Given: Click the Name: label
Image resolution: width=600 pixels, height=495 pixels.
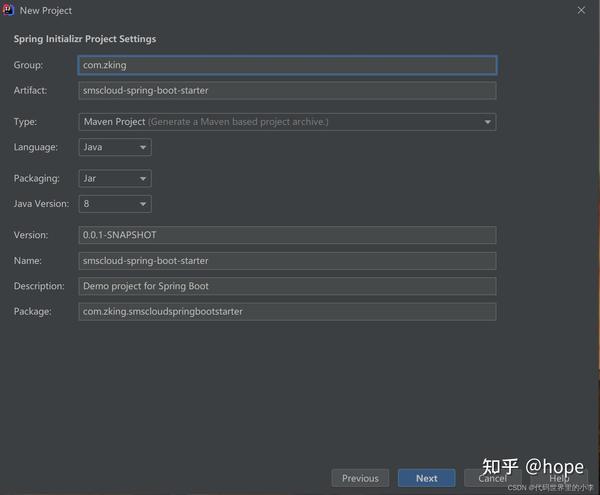Looking at the screenshot, I should click(x=28, y=261).
